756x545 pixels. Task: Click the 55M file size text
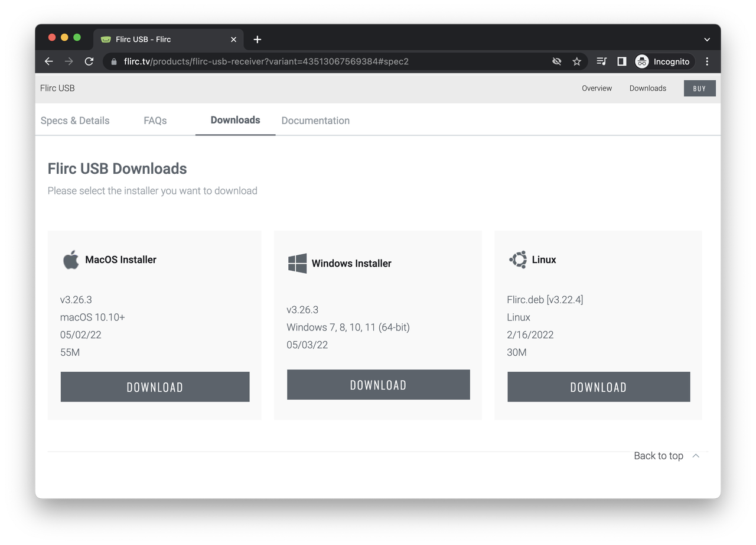[70, 352]
